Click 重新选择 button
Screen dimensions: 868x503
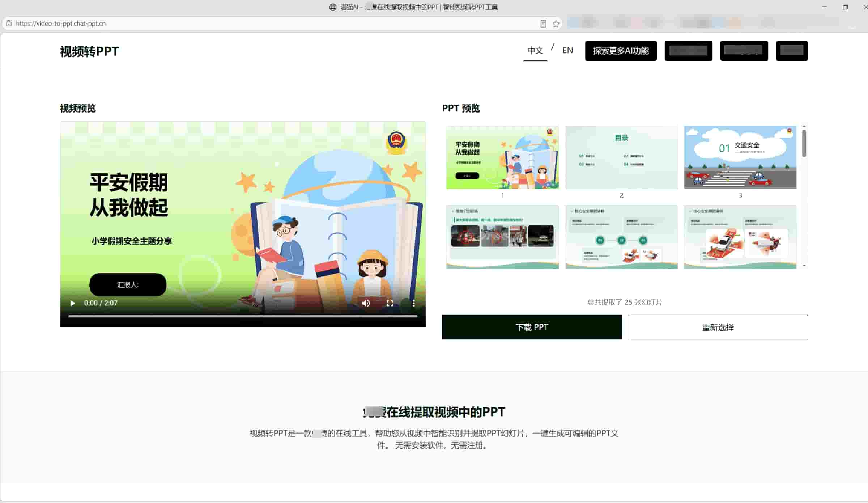[718, 327]
